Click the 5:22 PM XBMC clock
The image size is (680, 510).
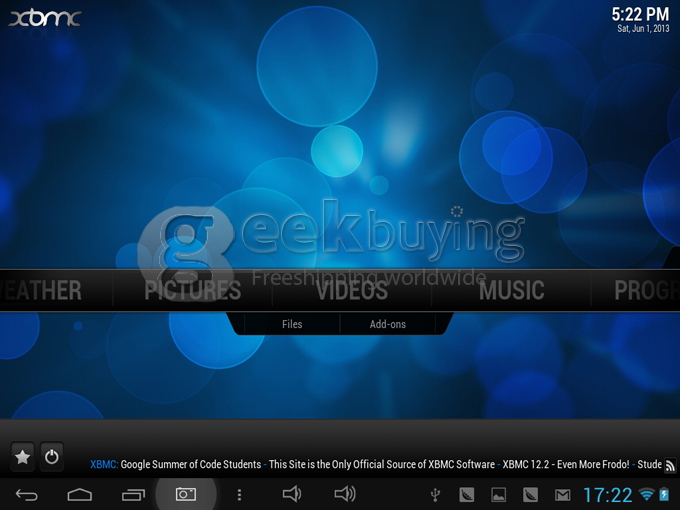(640, 15)
